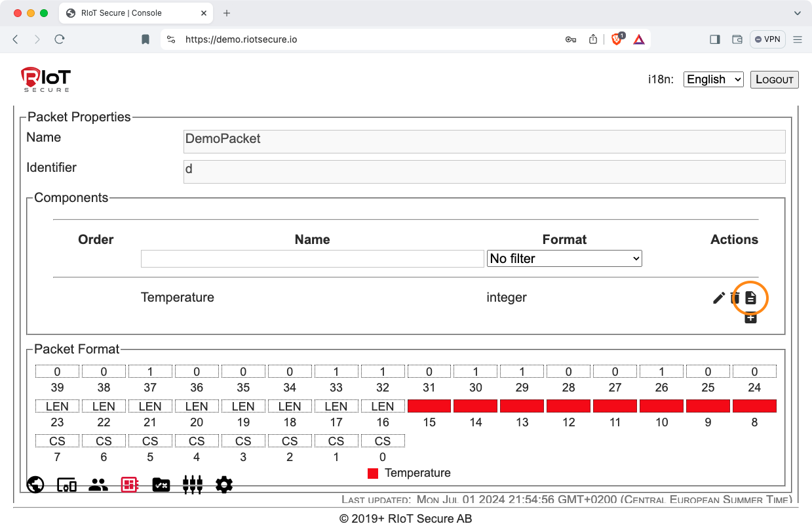
Task: Open the devices icon in bottom navigation
Action: (x=67, y=485)
